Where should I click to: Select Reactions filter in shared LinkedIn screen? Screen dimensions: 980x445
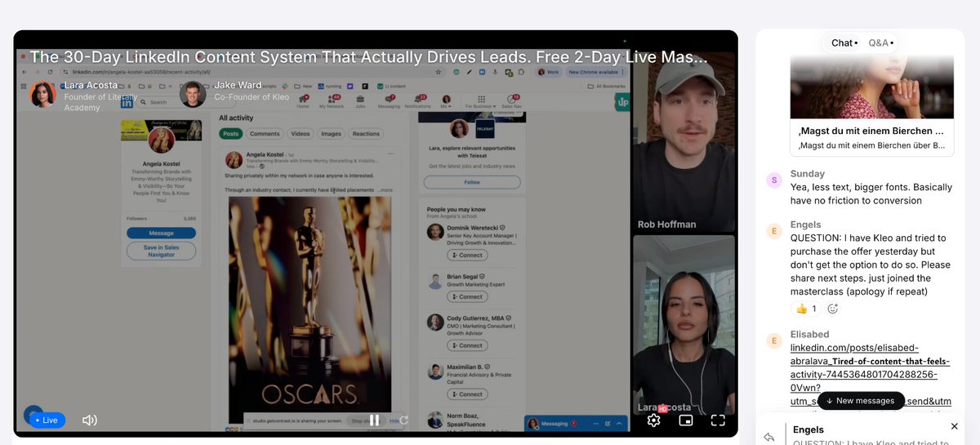pos(366,134)
